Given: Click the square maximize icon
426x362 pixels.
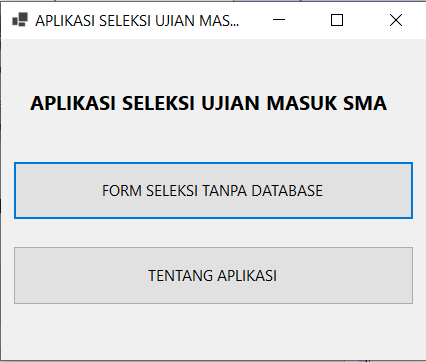Looking at the screenshot, I should (337, 20).
